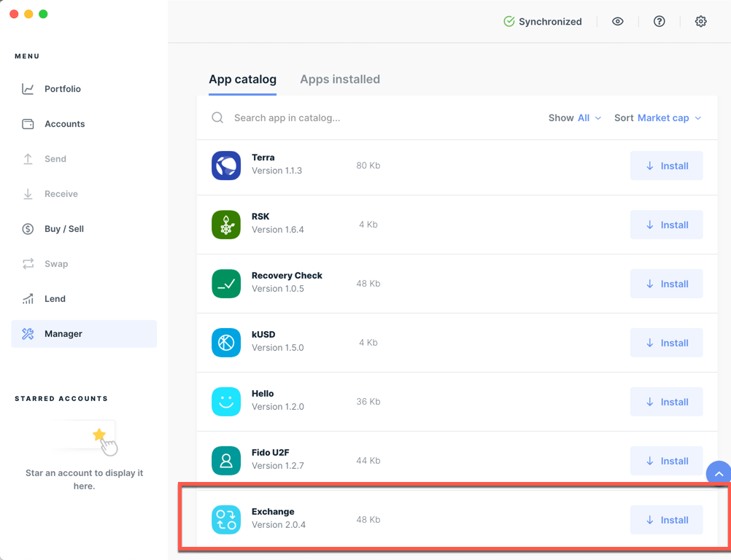This screenshot has width=731, height=560.
Task: Click the Synchronized status text
Action: pyautogui.click(x=550, y=22)
